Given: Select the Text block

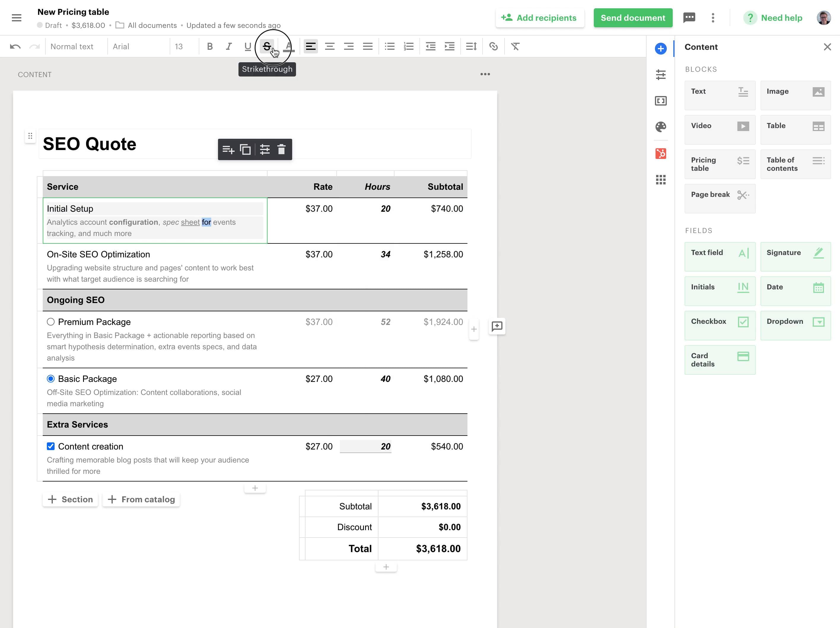Looking at the screenshot, I should (720, 95).
